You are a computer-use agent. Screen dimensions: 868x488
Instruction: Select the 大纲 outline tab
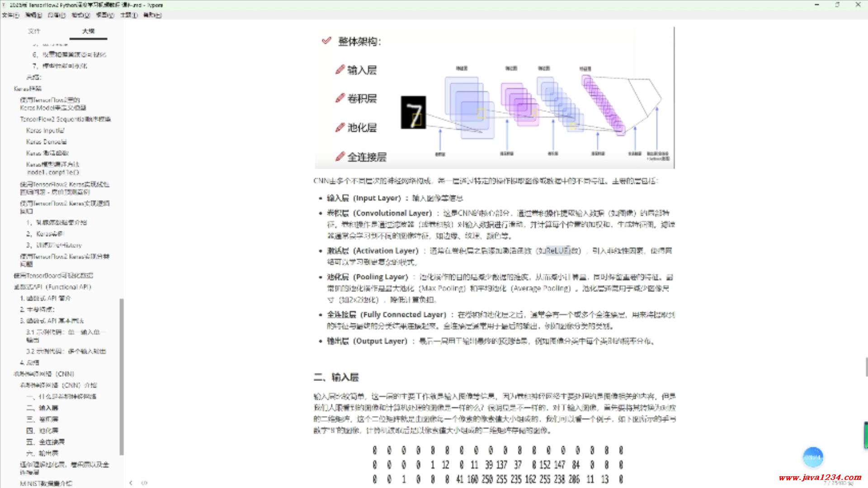click(x=88, y=31)
